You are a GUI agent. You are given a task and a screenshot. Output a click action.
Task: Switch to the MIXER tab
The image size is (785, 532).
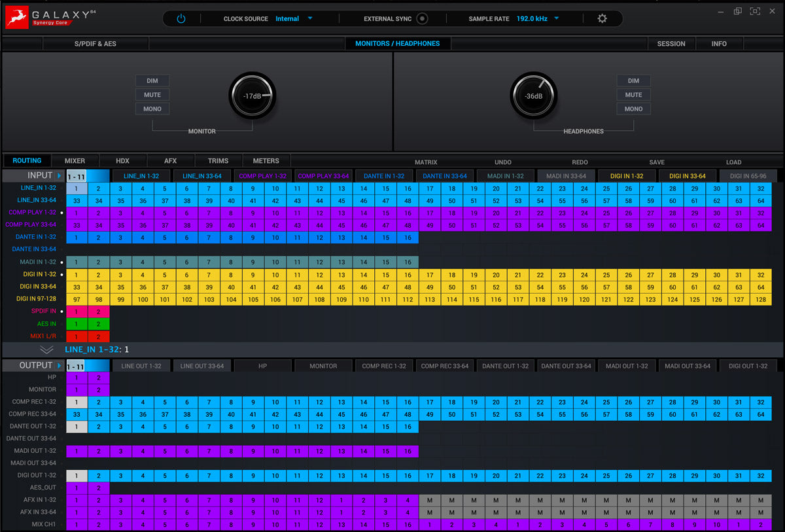75,161
